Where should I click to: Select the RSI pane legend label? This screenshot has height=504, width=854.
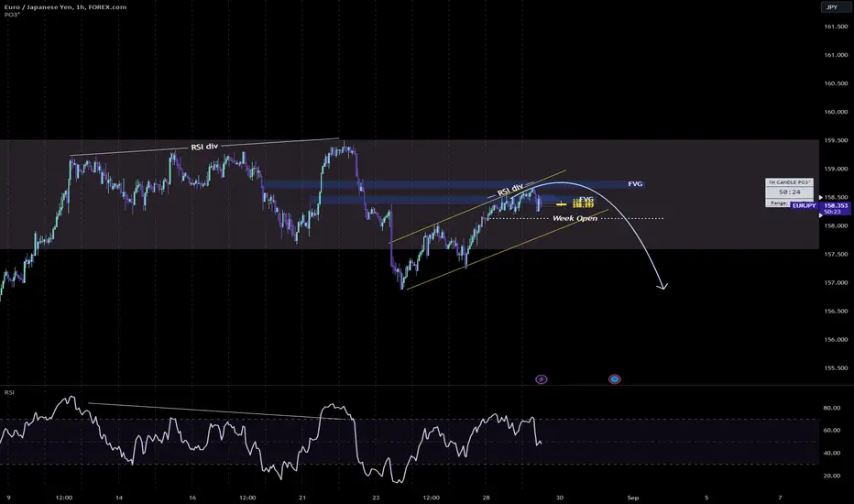click(9, 392)
